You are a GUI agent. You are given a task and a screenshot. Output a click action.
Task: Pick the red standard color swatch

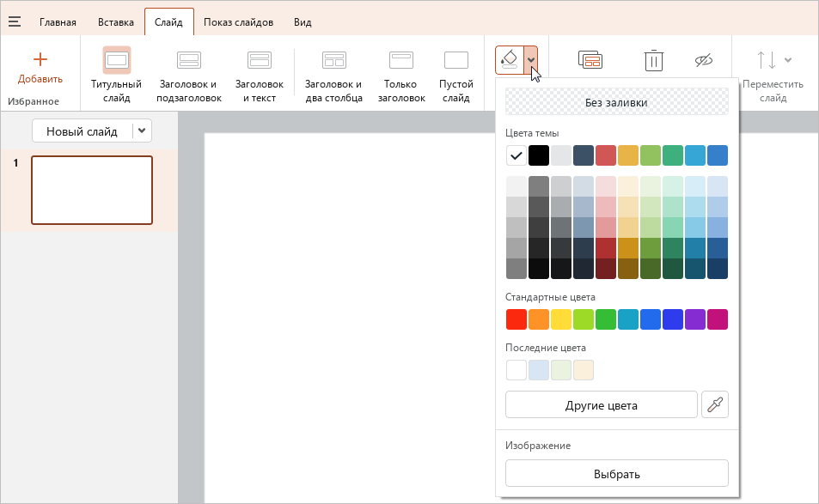point(516,319)
